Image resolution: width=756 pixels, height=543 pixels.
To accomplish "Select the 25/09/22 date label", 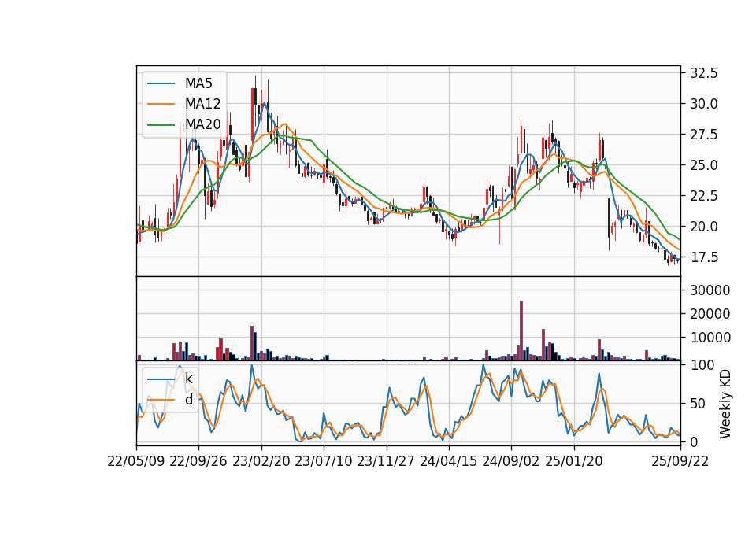I will [x=680, y=461].
